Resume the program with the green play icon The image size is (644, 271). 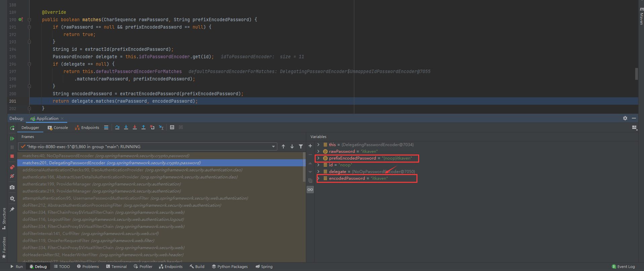(12, 138)
